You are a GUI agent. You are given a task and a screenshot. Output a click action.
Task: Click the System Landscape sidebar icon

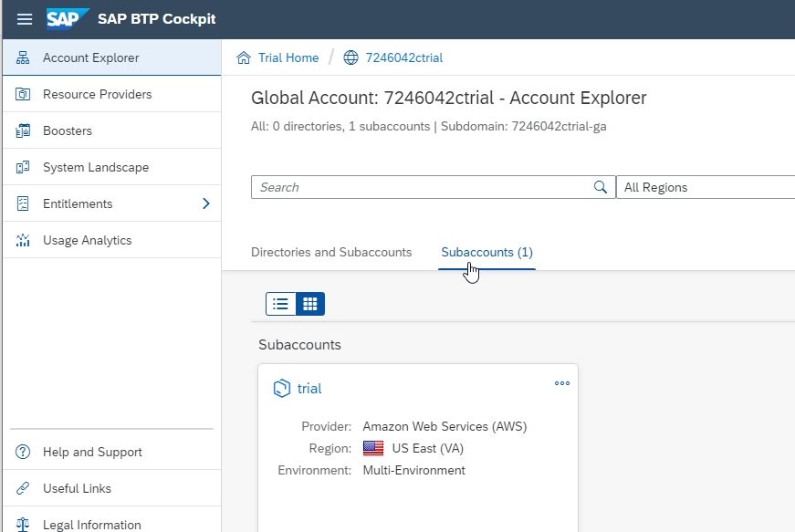click(x=23, y=167)
